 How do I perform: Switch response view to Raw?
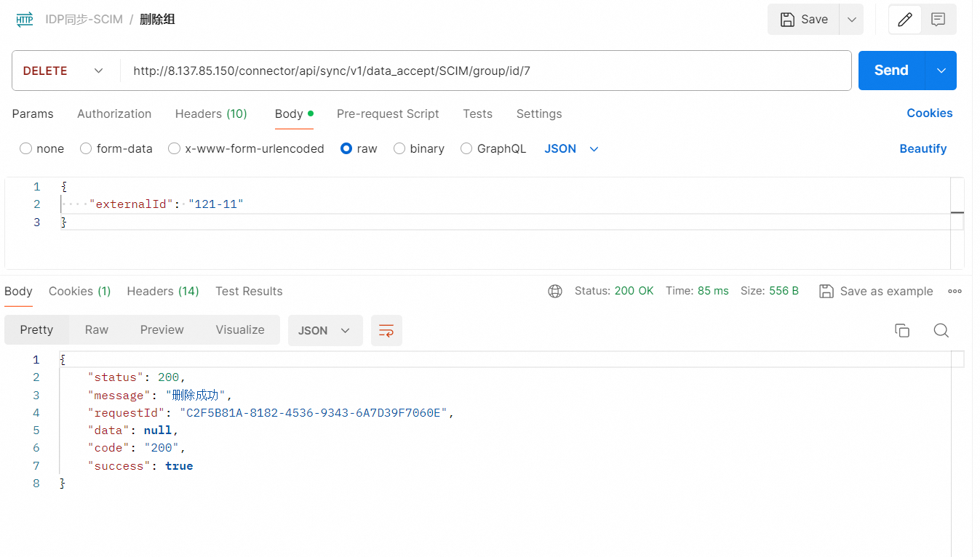coord(97,330)
